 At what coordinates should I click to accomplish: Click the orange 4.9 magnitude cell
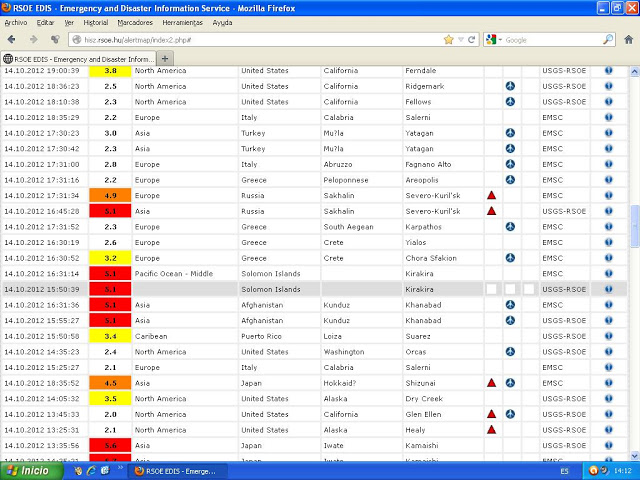[x=110, y=196]
